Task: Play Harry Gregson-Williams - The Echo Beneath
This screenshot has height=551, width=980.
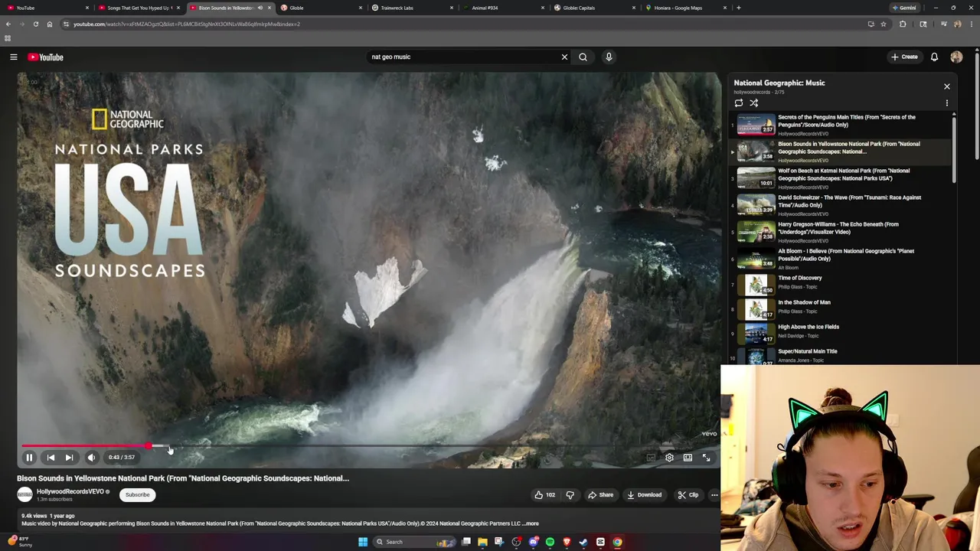Action: (x=840, y=232)
